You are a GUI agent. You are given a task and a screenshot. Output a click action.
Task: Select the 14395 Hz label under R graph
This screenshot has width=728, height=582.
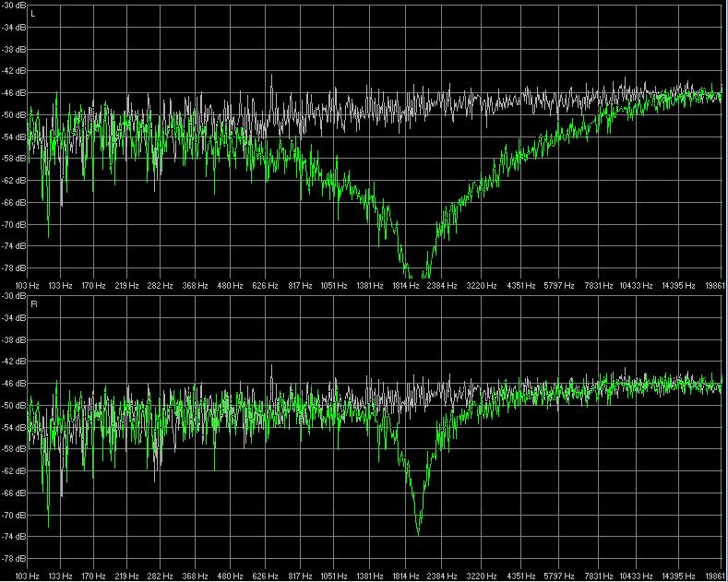pos(678,576)
